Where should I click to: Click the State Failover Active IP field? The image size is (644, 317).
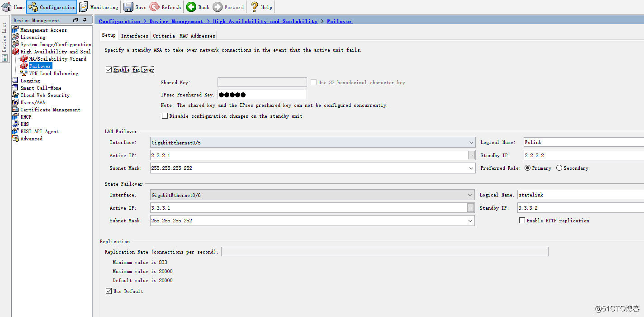tap(309, 208)
